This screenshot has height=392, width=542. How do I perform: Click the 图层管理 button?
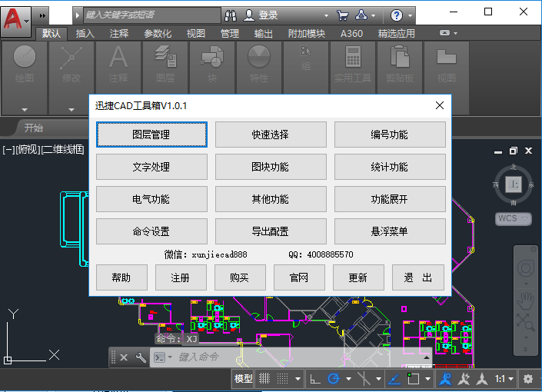151,135
